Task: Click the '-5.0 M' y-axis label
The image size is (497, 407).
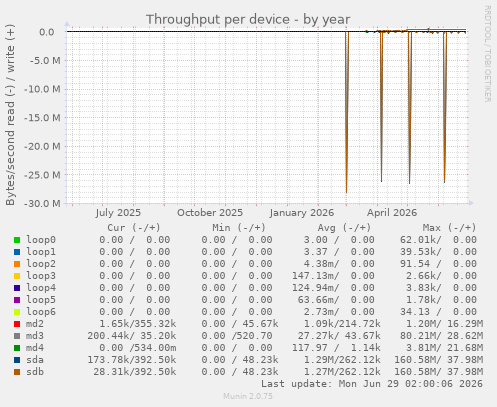Action: click(45, 61)
